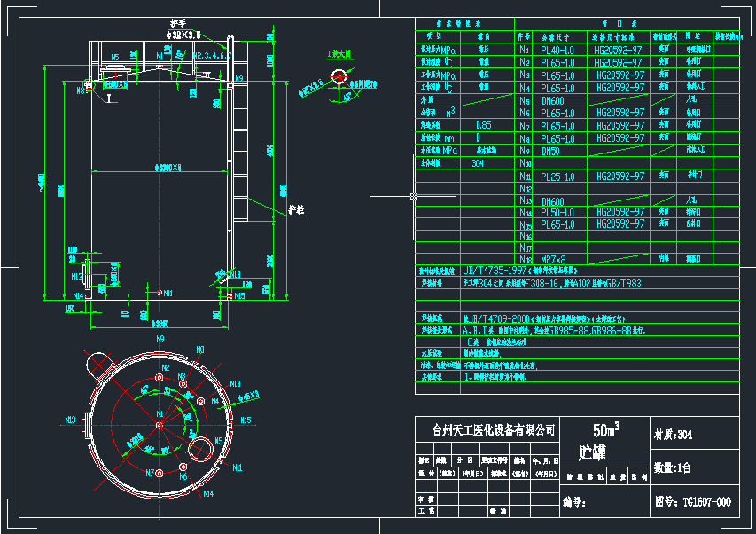This screenshot has height=534, width=756.
Task: Select nozzle N11 on the plan view
Action: coord(236,467)
